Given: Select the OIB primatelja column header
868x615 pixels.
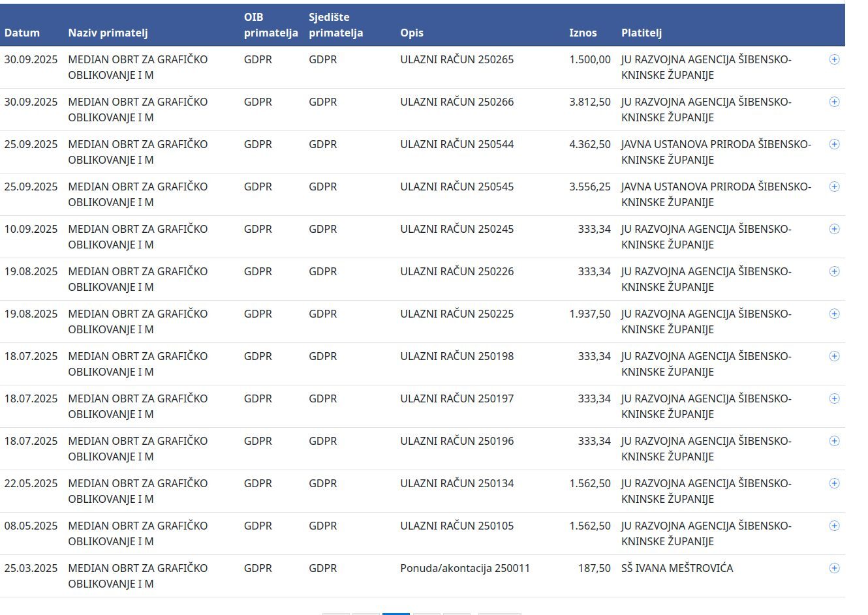Looking at the screenshot, I should coord(270,25).
